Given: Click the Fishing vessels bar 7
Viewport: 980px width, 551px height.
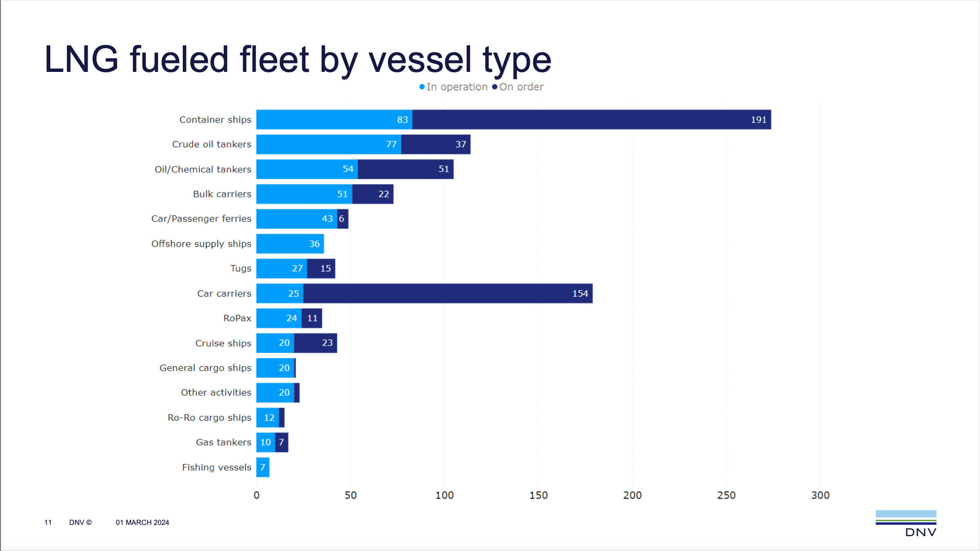Looking at the screenshot, I should pyautogui.click(x=263, y=467).
